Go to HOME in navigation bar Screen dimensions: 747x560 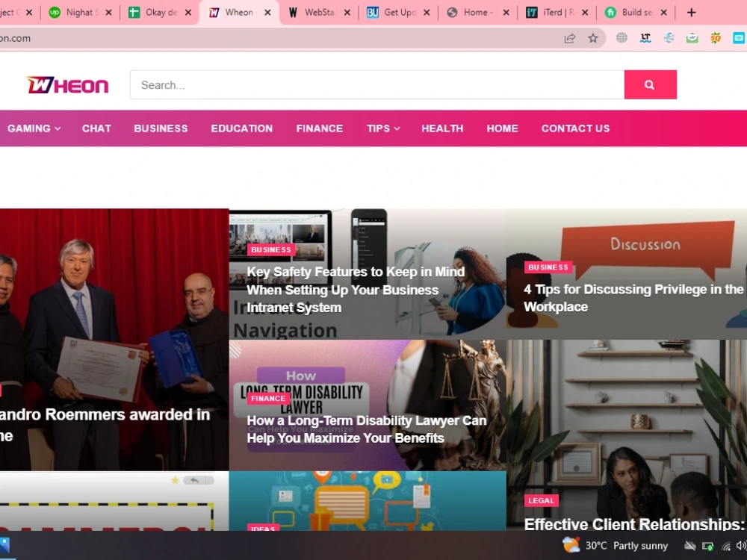coord(502,128)
